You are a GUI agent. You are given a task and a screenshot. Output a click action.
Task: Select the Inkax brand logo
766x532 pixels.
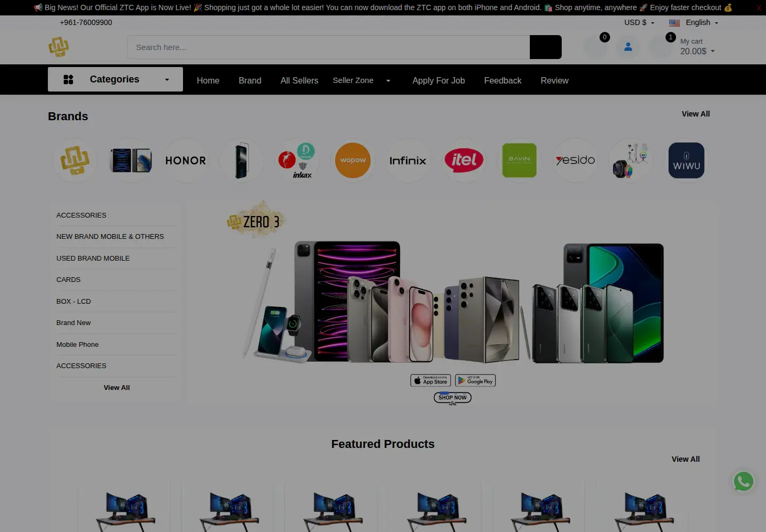297,160
